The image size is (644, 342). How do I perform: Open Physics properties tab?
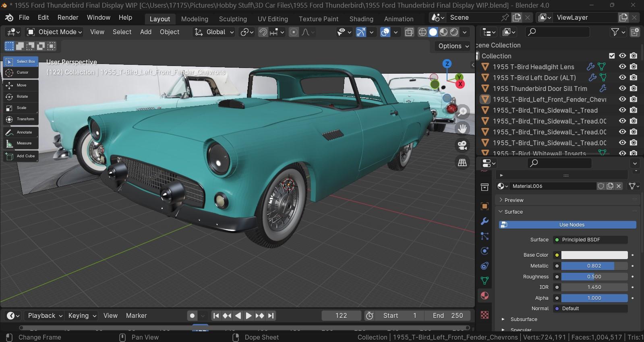[485, 251]
